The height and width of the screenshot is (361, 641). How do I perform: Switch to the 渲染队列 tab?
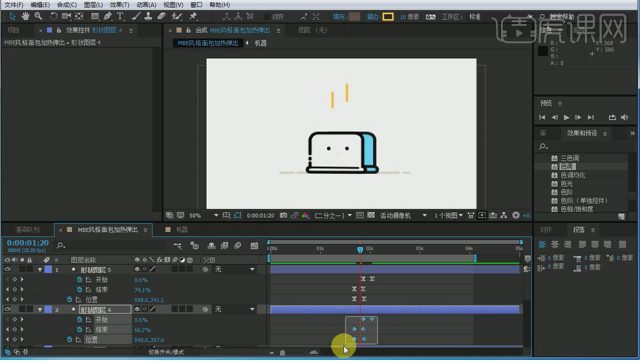(x=27, y=230)
